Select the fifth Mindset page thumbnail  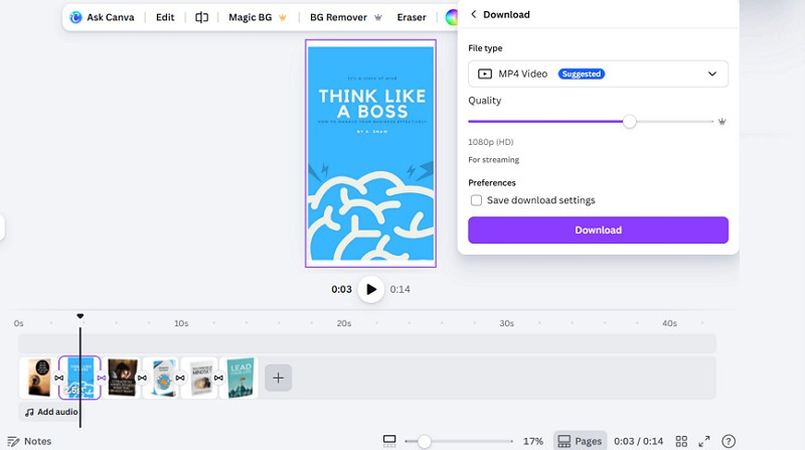point(199,378)
